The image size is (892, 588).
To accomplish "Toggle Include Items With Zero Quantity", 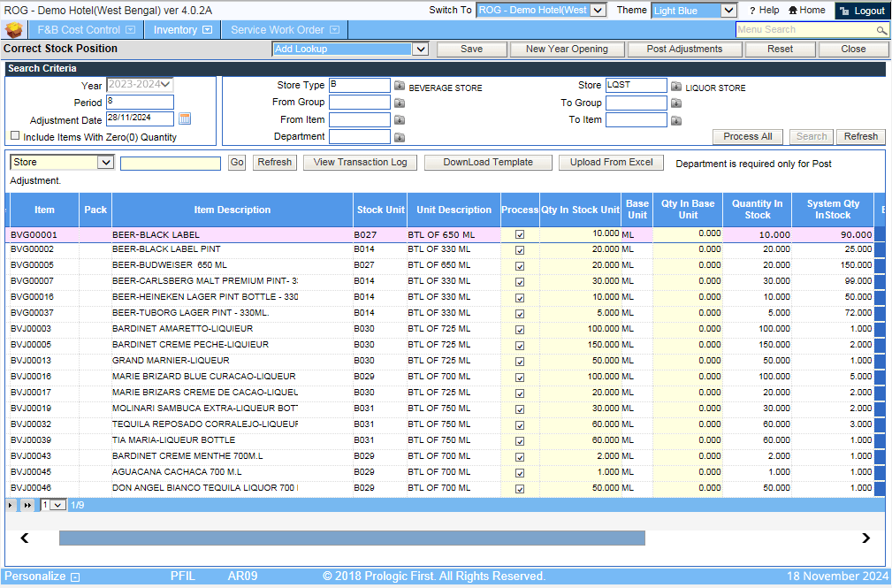I will (x=15, y=136).
